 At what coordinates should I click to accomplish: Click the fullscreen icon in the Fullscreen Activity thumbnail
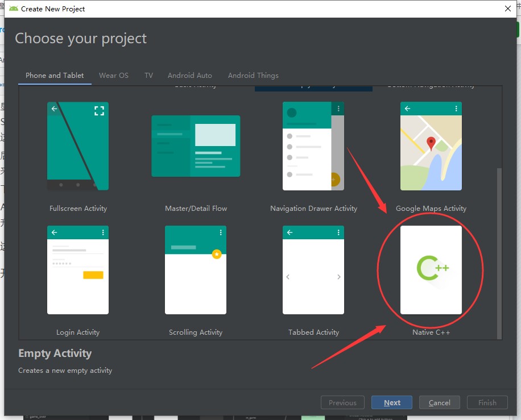click(x=99, y=111)
